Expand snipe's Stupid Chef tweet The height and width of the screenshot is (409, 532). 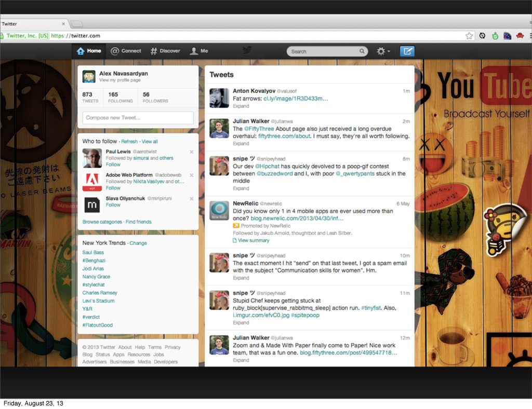click(x=241, y=323)
